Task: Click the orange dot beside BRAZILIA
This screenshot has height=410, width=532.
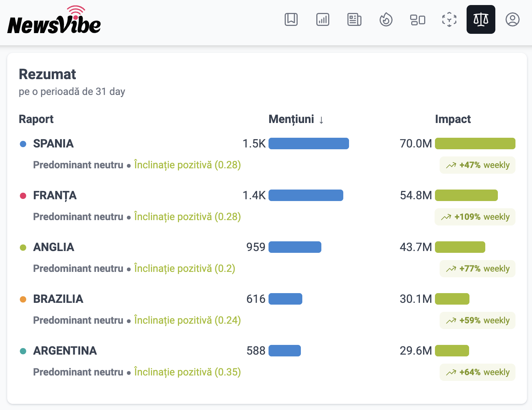Action: [x=23, y=299]
